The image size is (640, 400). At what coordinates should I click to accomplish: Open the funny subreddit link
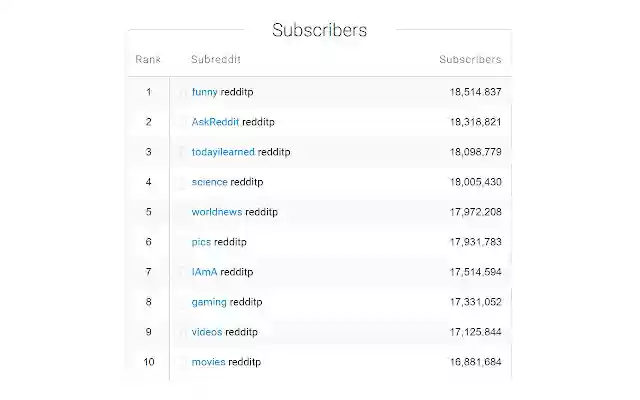[204, 92]
